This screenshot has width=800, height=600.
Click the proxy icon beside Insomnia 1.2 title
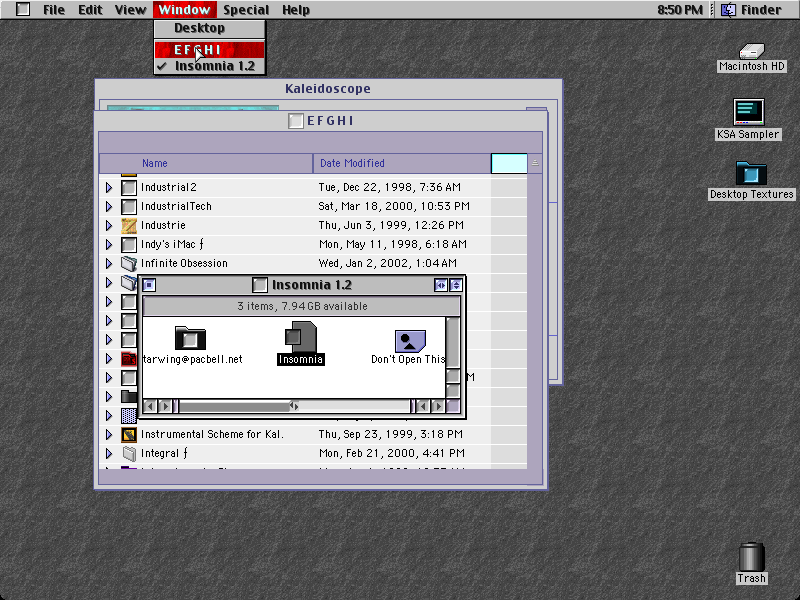(260, 285)
